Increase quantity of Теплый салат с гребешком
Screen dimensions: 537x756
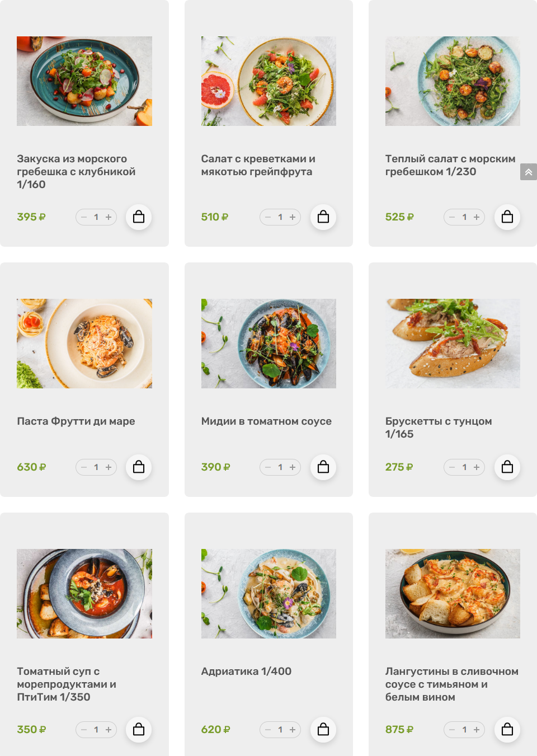coord(477,217)
